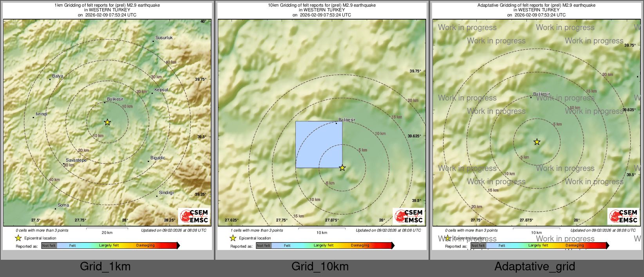
Task: Click the epicenter star on the Adaptative_grid map
Action: coord(537,142)
